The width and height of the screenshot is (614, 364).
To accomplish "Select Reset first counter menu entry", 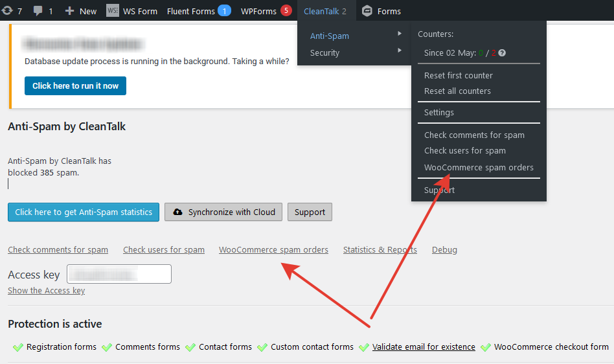I will point(458,76).
